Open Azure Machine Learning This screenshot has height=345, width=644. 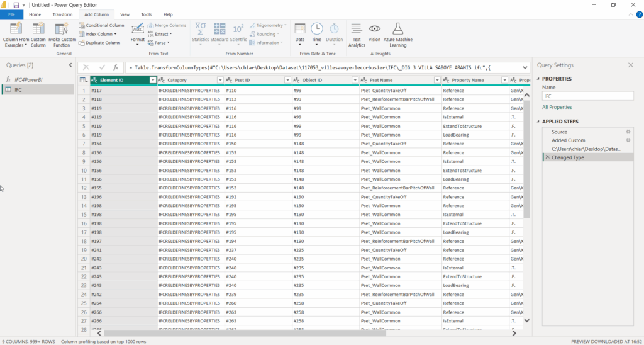click(x=397, y=29)
